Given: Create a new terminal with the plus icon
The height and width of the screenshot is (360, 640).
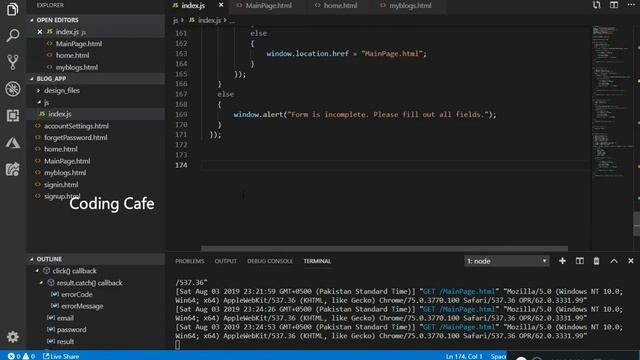Looking at the screenshot, I should 562,261.
